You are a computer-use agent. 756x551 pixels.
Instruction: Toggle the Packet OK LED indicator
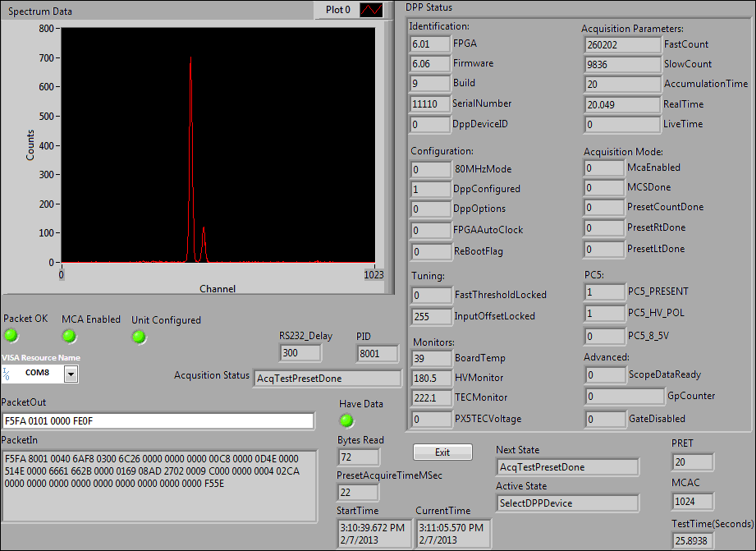tap(11, 336)
